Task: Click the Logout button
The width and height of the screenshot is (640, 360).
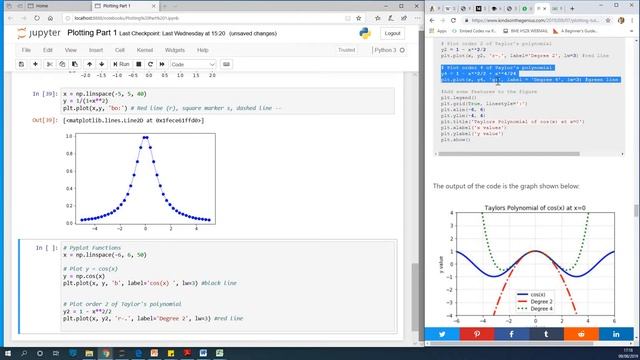Action: pos(392,33)
